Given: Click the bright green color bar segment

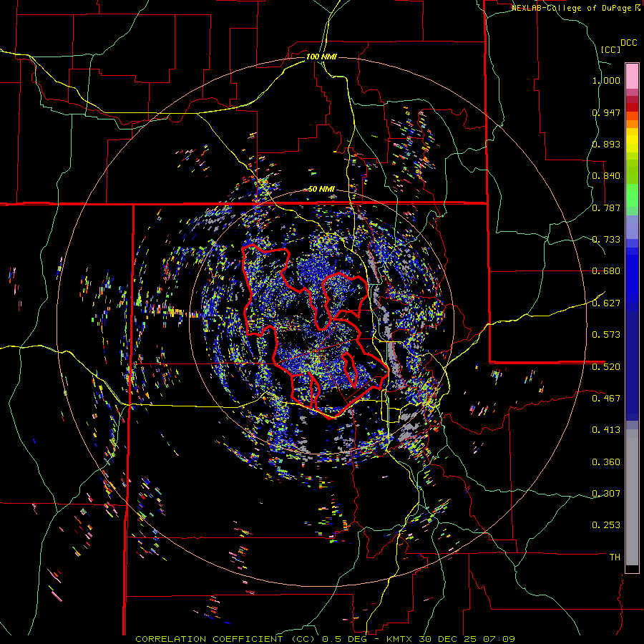Looking at the screenshot, I should coord(632,195).
